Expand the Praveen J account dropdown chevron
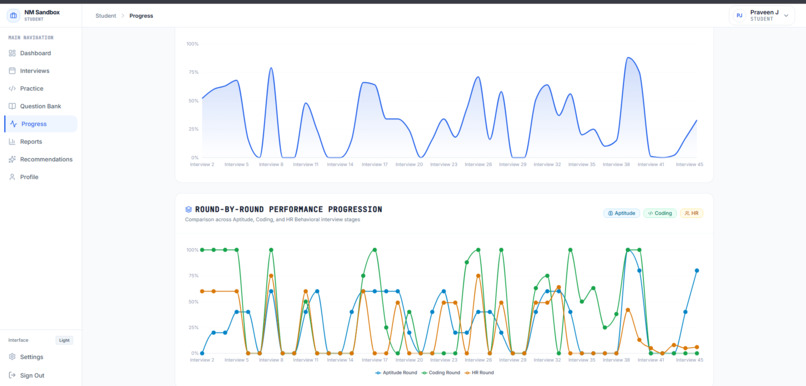 [x=786, y=16]
